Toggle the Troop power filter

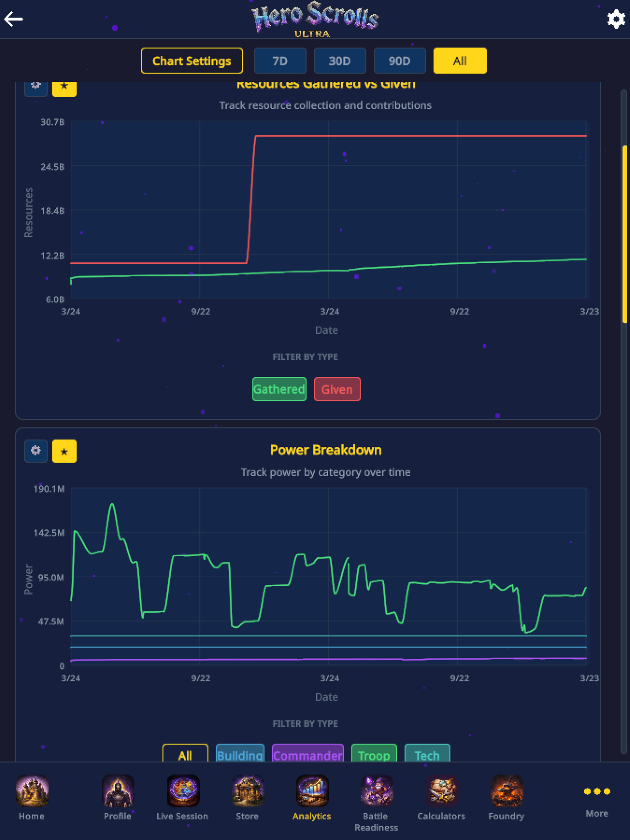click(374, 753)
